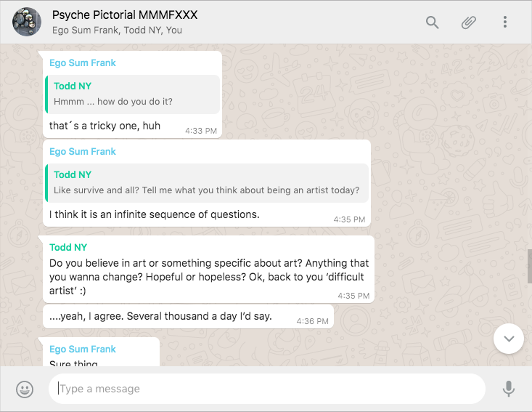Click Todd NY sender name above 'Do you believe' message
Viewport: 532px width, 412px height.
tap(67, 248)
